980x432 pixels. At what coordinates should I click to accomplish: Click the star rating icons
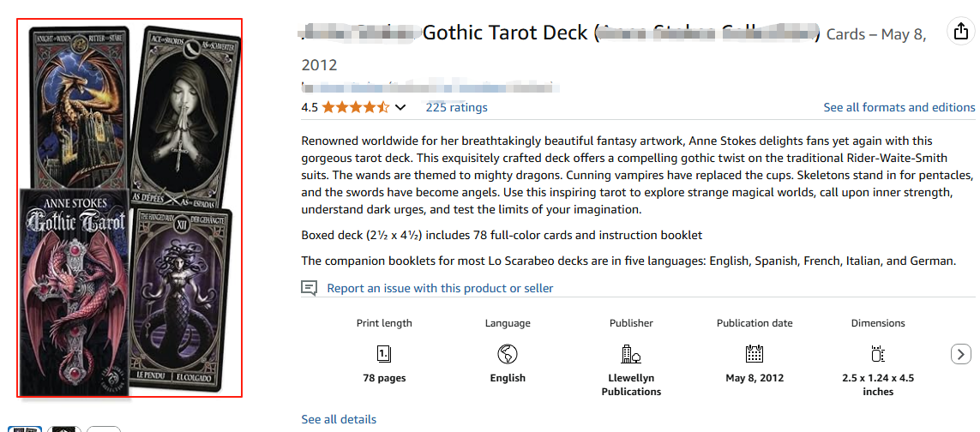[356, 107]
